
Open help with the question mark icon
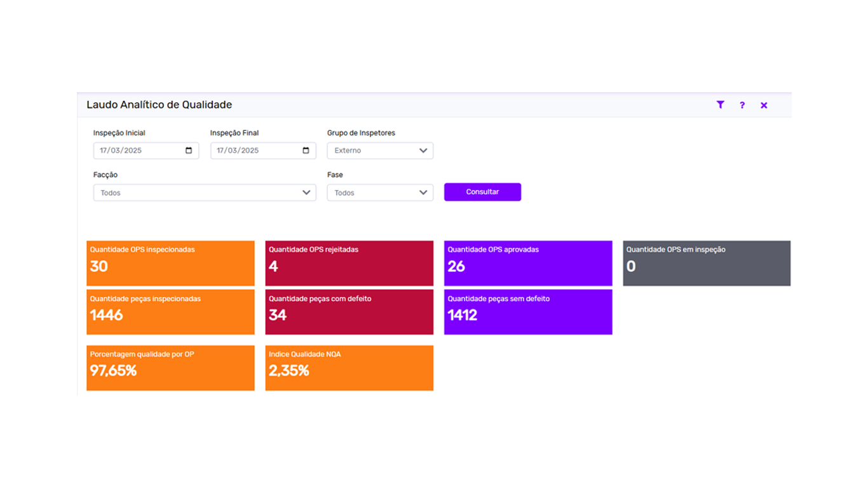[x=742, y=105]
